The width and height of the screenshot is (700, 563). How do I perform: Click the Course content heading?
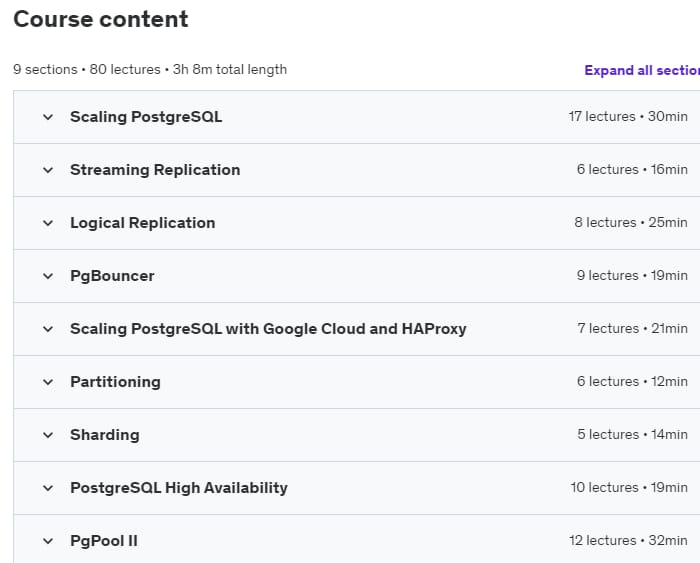[101, 19]
